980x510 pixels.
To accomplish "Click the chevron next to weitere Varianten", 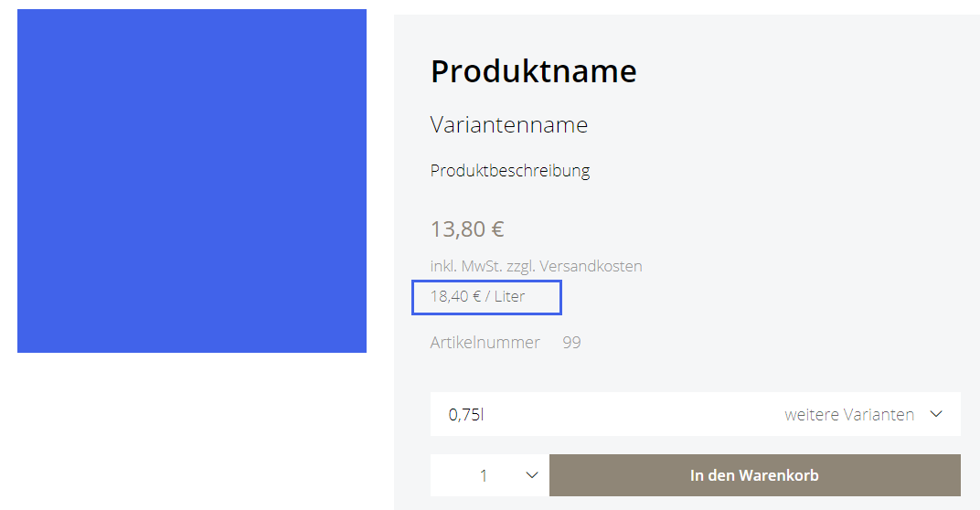I will coord(935,414).
